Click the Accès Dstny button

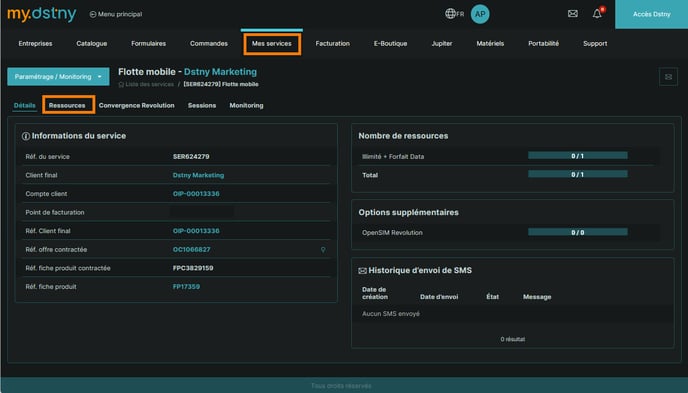(652, 14)
